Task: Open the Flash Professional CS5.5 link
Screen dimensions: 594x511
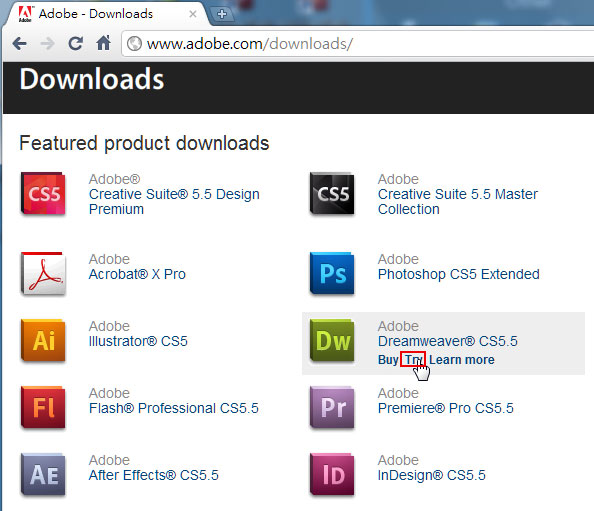Action: point(174,408)
